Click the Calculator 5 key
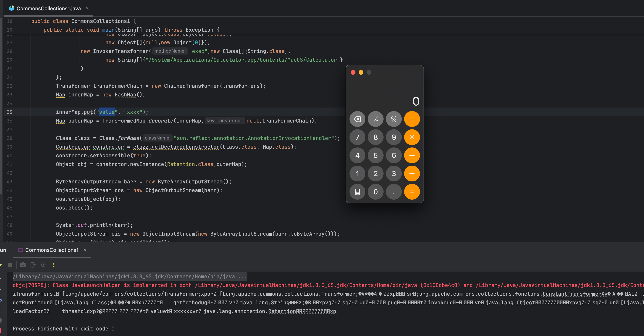Viewport: 644px width, 336px height. [x=375, y=156]
